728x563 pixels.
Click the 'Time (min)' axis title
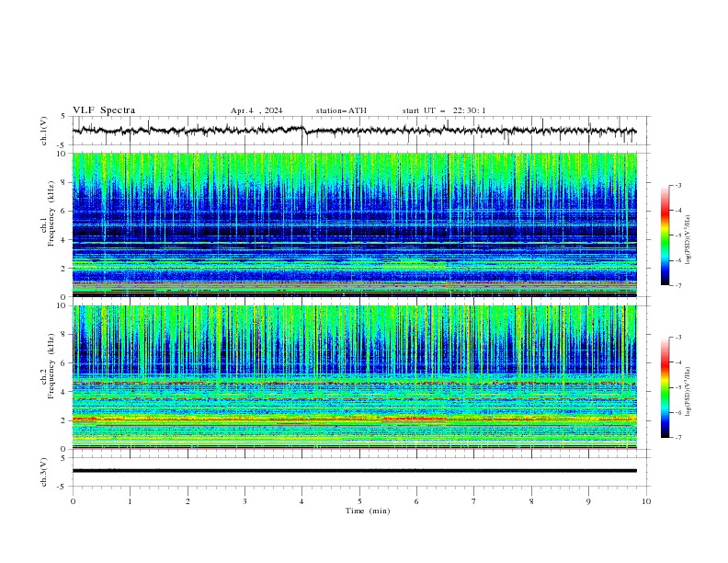tap(368, 511)
